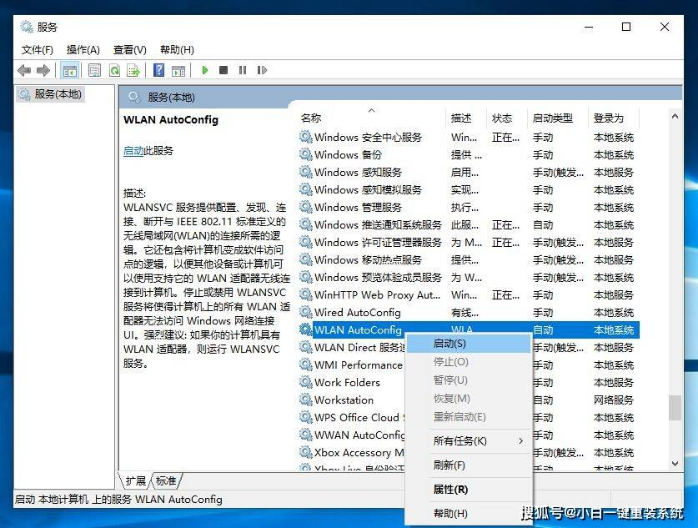Click gear icon beside Xbox Accessory service

coord(305,452)
